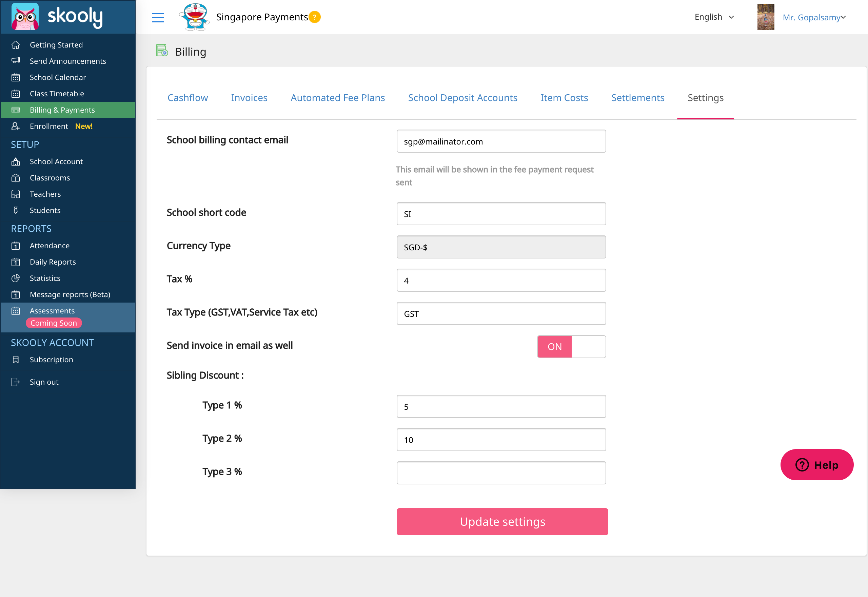Click the Statistics pie chart icon
868x597 pixels.
16,278
